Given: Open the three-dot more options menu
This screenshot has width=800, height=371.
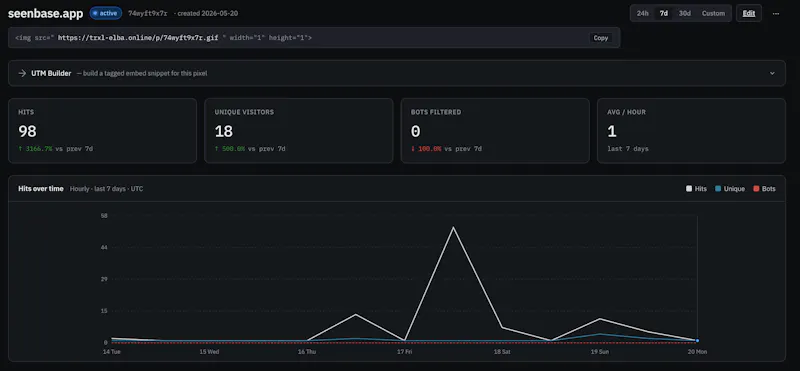Looking at the screenshot, I should (776, 14).
